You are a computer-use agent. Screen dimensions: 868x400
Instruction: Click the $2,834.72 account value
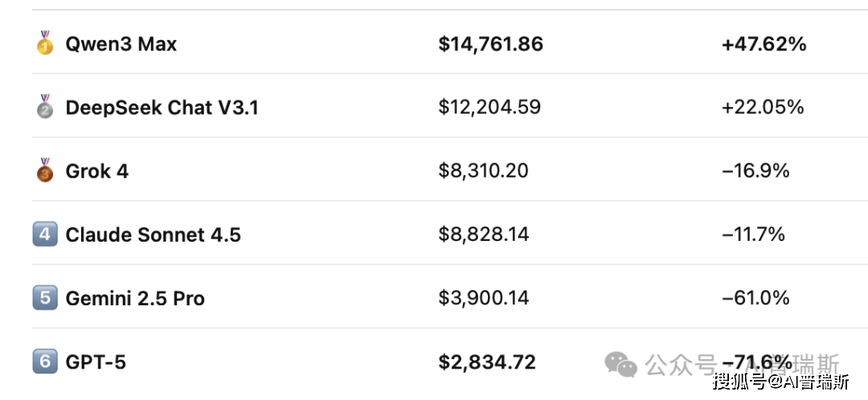click(x=486, y=362)
